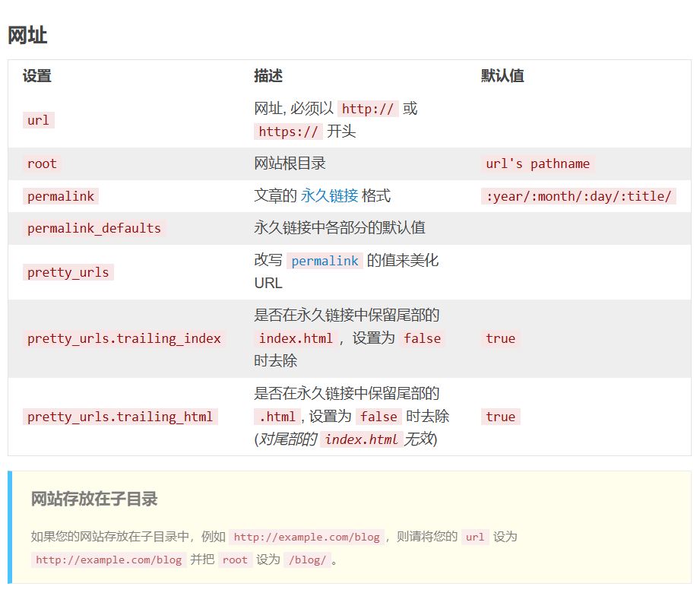700x593 pixels.
Task: Click the .html code snippet in trailing_html description
Action: click(277, 417)
